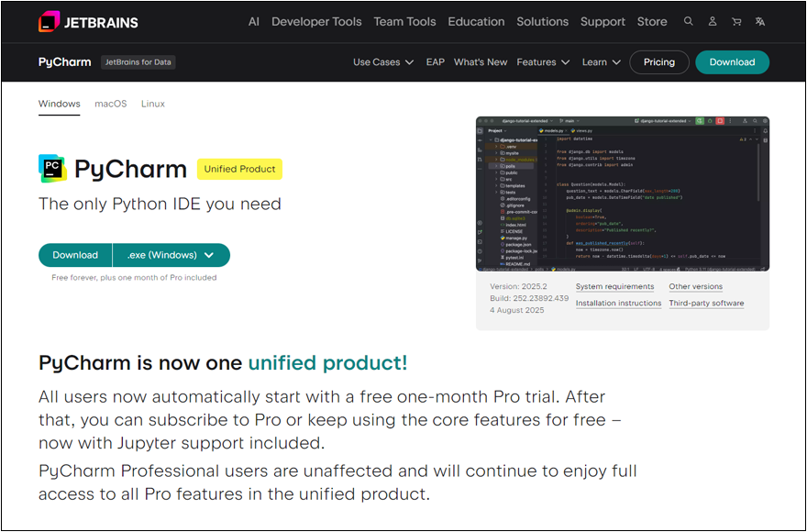The image size is (807, 532).
Task: Open the What's New page
Action: tap(481, 62)
